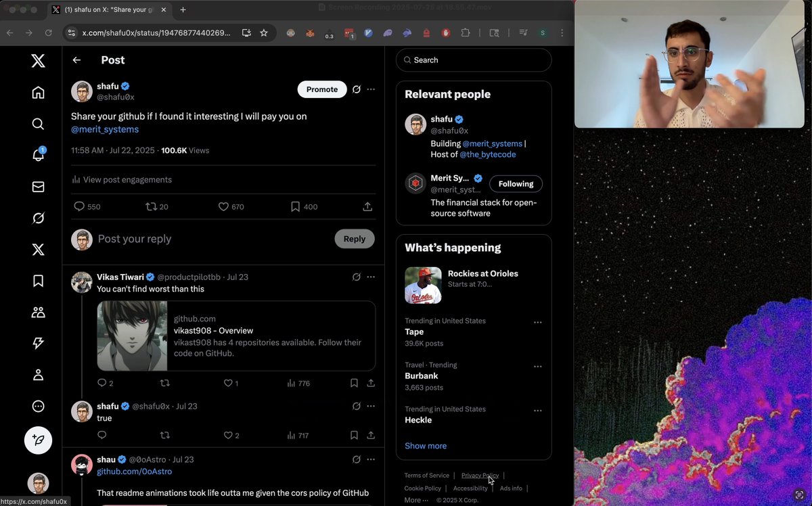
Task: Bookmark this page with star icon
Action: tap(264, 32)
